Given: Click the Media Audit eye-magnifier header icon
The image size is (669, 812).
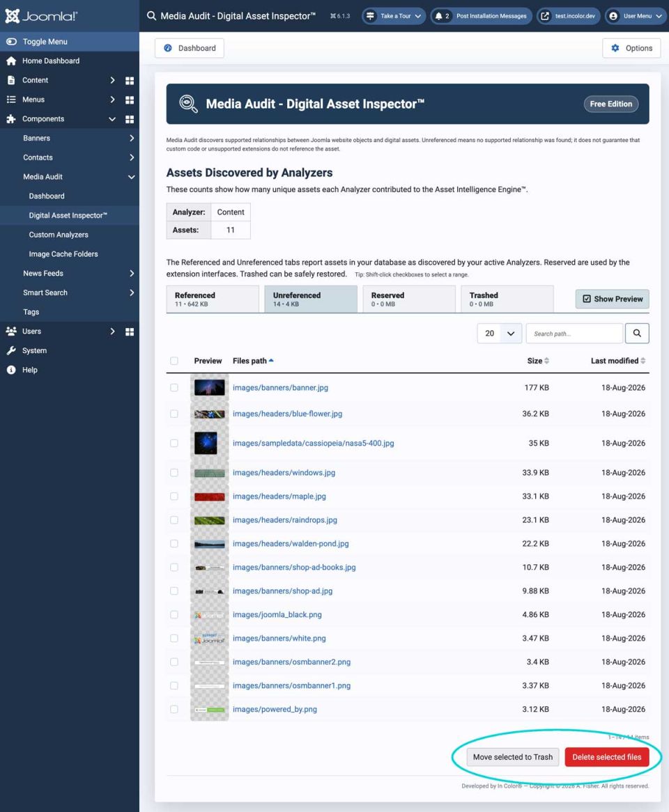Looking at the screenshot, I should [188, 104].
